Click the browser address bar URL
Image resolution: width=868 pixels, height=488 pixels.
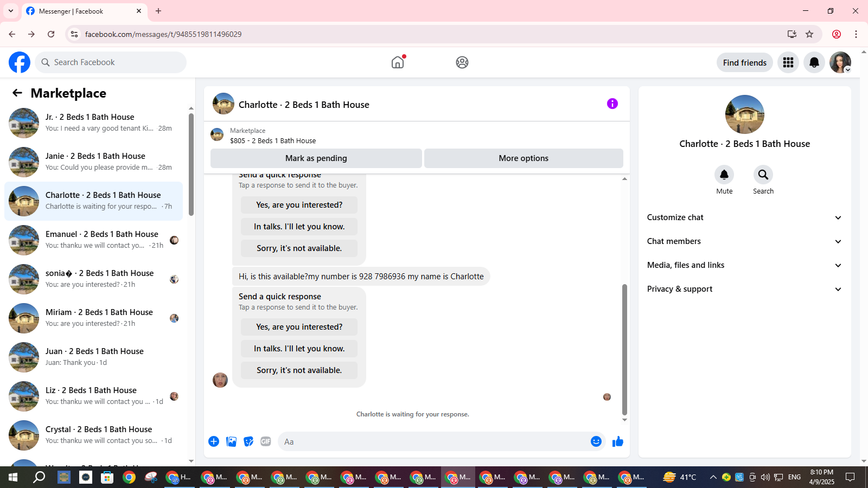[163, 34]
